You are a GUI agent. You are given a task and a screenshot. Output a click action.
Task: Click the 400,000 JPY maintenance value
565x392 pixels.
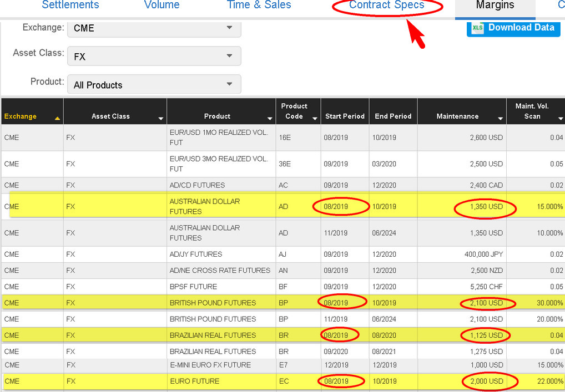[483, 254]
